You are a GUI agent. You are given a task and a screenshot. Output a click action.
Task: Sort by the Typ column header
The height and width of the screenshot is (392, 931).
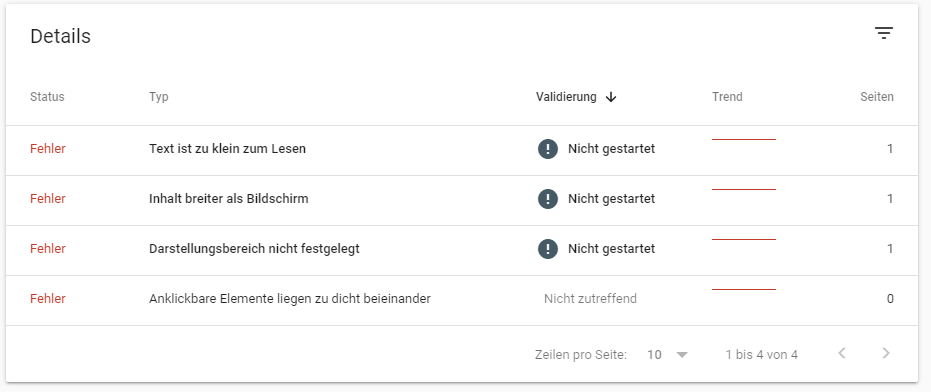pos(159,97)
